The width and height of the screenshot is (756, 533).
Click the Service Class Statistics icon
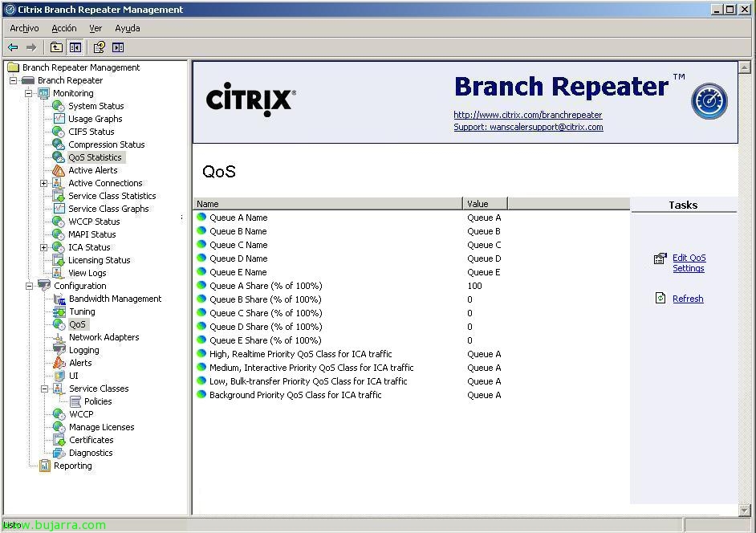point(59,196)
